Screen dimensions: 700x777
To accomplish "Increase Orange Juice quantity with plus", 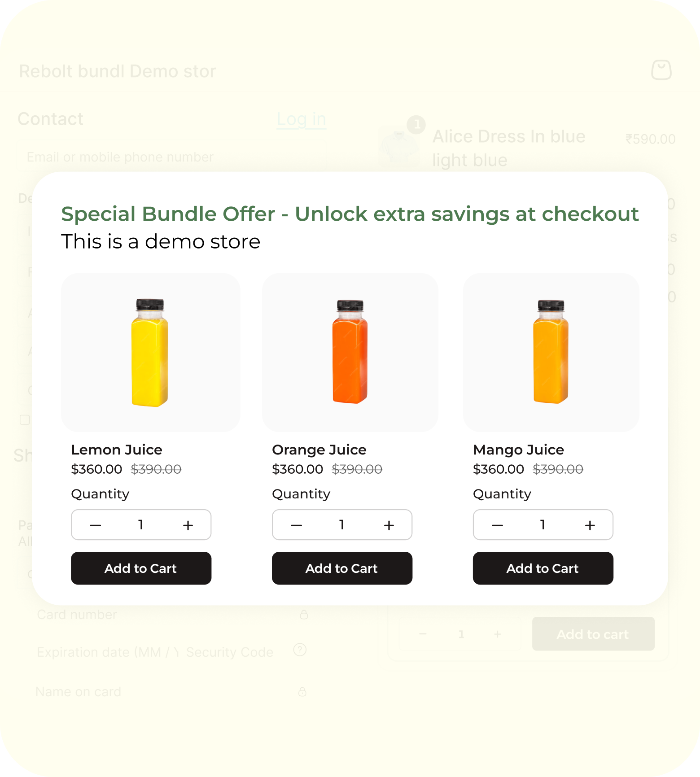I will 389,525.
